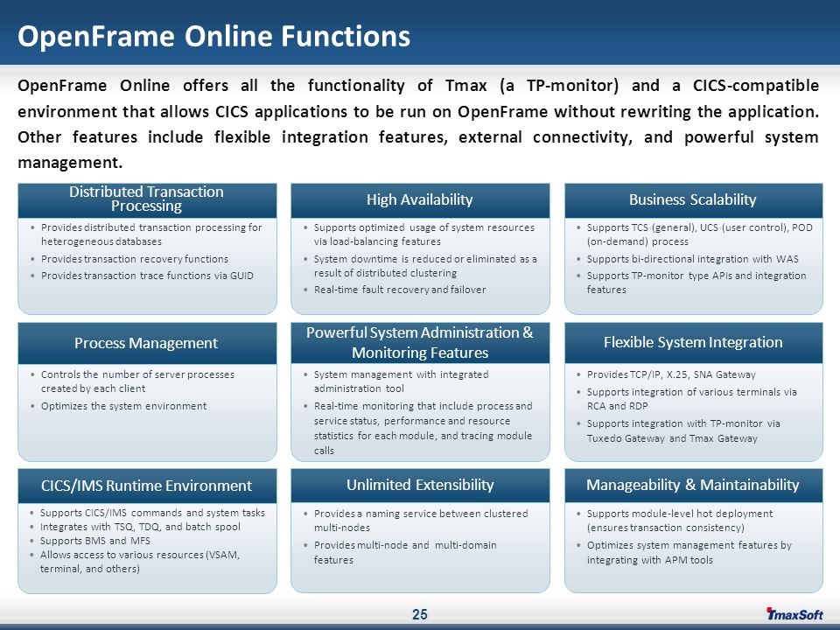Select the Manageability & Maintainability header
Screen dimensions: 840x630
coord(693,485)
